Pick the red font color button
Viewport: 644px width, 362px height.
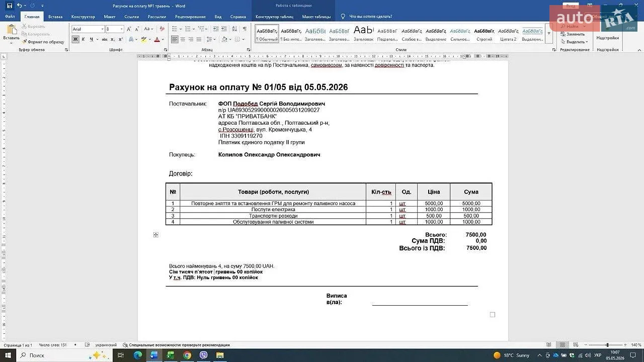click(x=156, y=39)
